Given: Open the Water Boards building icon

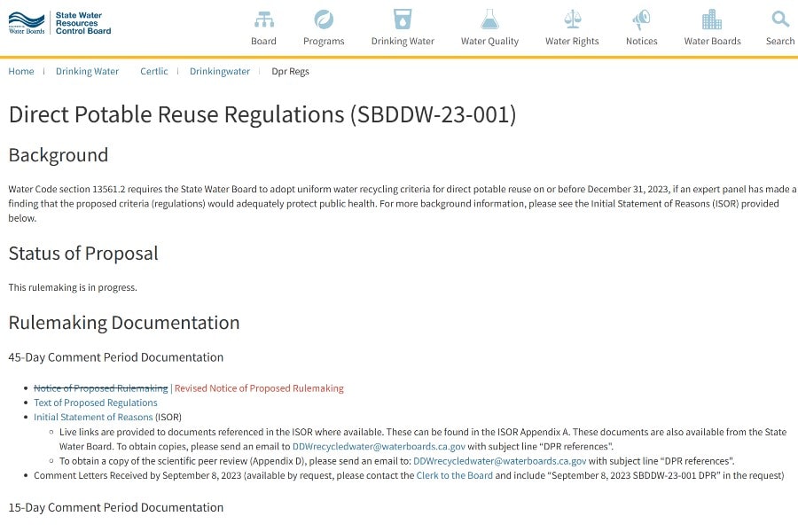Looking at the screenshot, I should coord(712,20).
